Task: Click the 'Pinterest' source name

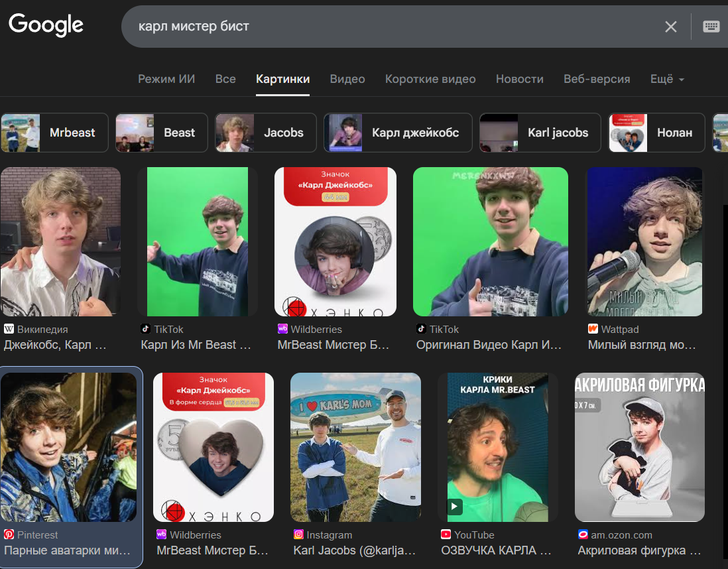Action: point(38,535)
